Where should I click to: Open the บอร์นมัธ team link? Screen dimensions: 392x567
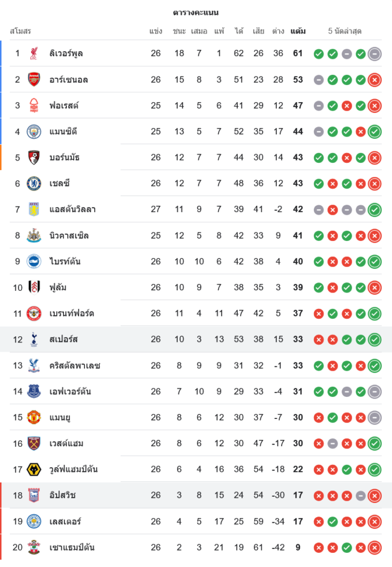tap(64, 158)
